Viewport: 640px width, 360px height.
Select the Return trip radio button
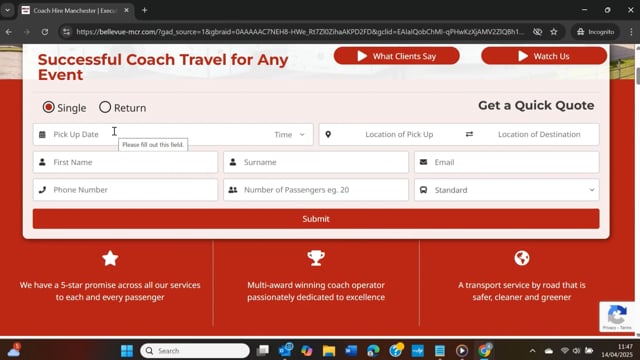point(105,107)
